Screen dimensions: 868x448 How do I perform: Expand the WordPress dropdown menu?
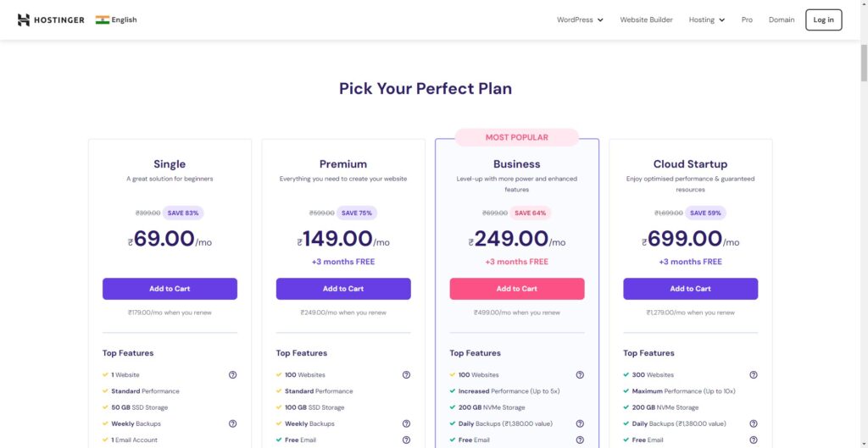pos(580,19)
